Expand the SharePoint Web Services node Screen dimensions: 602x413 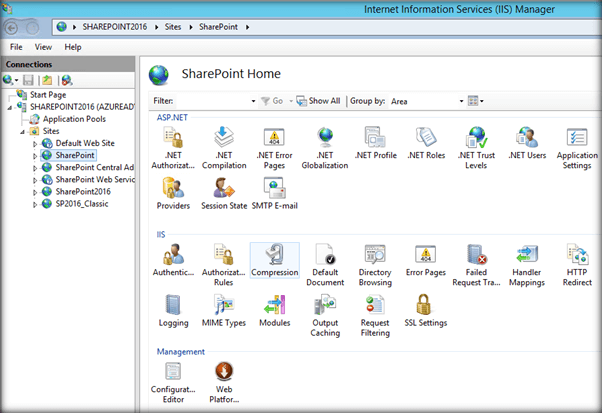tap(35, 180)
